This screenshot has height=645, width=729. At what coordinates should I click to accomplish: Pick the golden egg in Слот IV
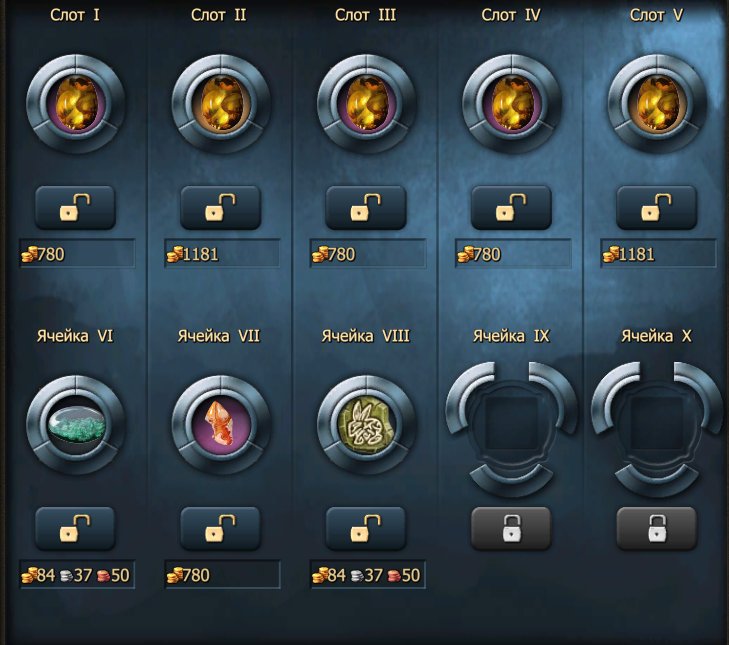click(512, 103)
